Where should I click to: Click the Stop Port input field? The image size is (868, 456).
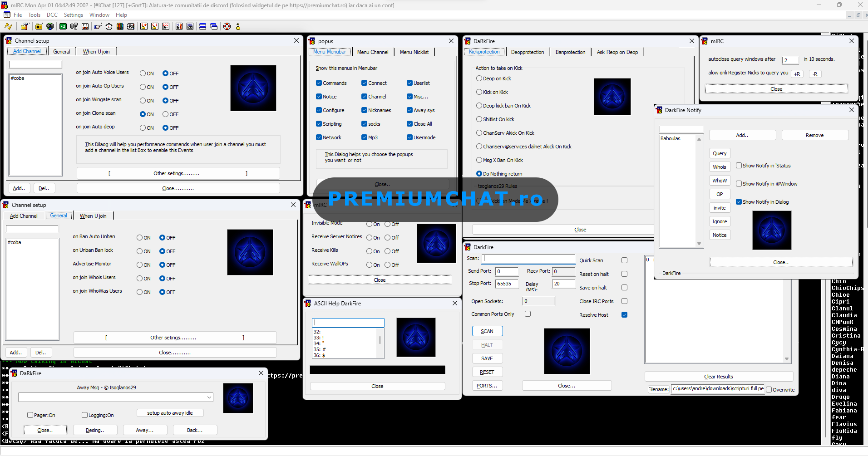507,284
